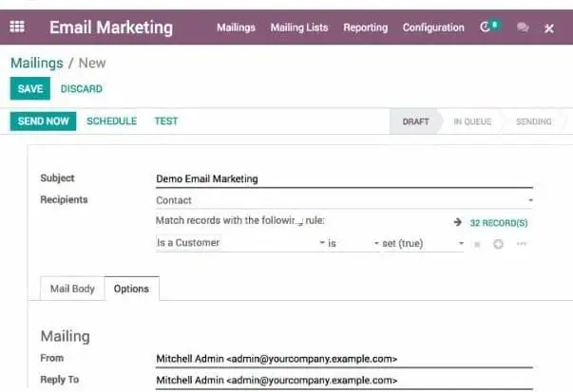Viewport: 573px width, 392px height.
Task: Open the apps grid menu icon
Action: tap(17, 28)
